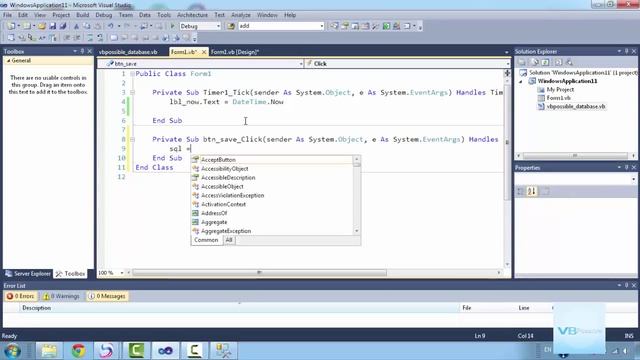640x360 pixels.
Task: Toggle auto-hide pin on Solution Explorer
Action: (627, 51)
